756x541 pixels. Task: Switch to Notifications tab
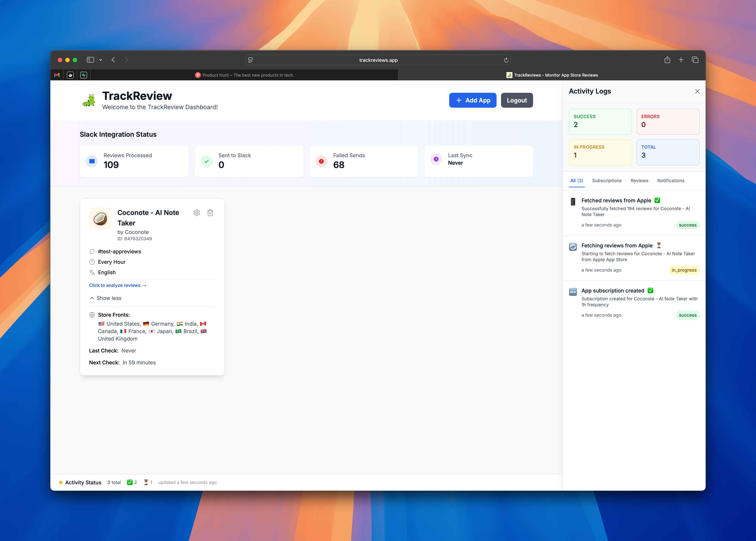coord(671,181)
